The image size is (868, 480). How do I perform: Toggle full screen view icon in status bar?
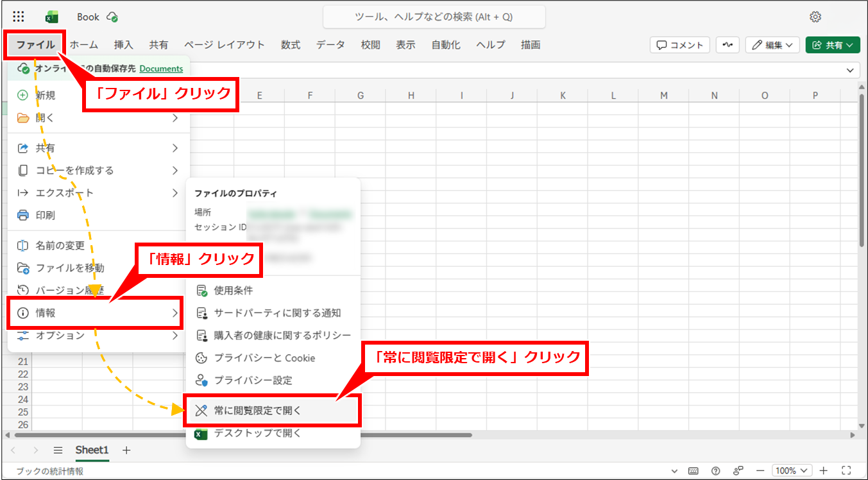tap(846, 470)
